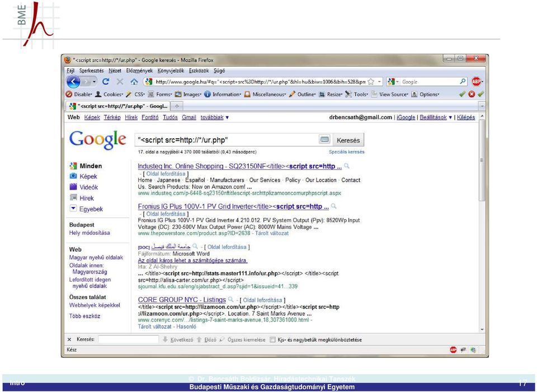Click the red error indicator on developer toolbar

tap(472, 94)
